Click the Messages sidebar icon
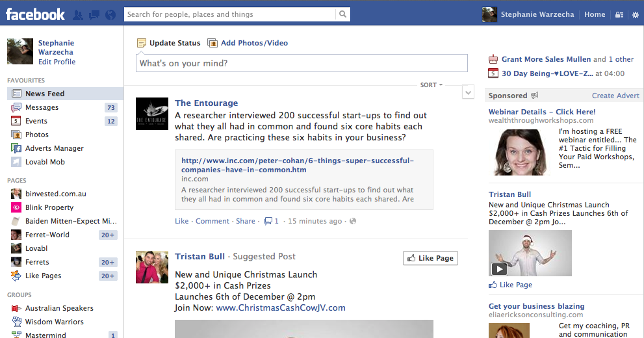The height and width of the screenshot is (338, 644). [16, 107]
